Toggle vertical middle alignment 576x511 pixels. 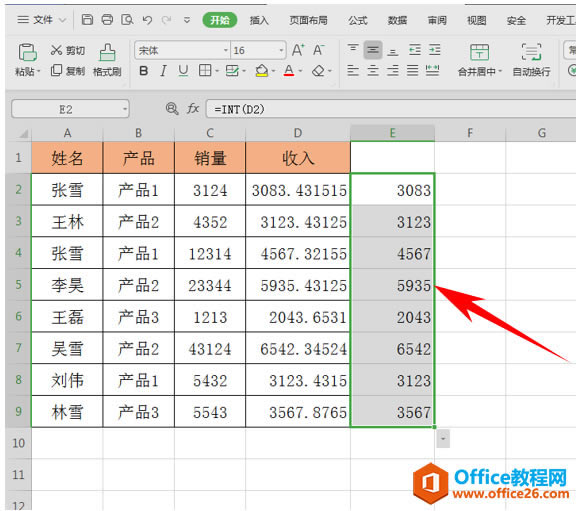pyautogui.click(x=373, y=50)
